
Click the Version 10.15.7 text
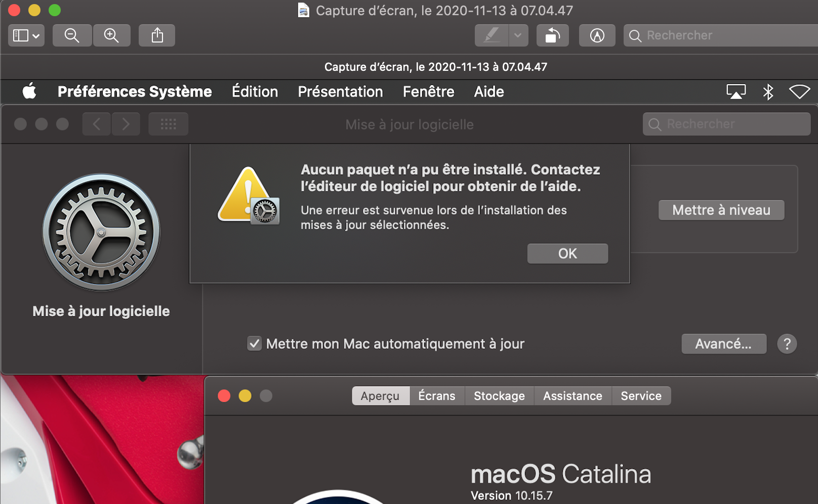pyautogui.click(x=512, y=495)
